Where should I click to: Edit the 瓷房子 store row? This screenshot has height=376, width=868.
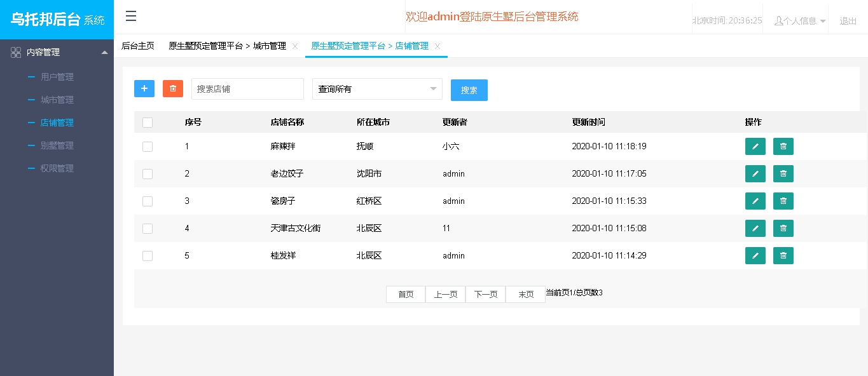click(x=755, y=201)
